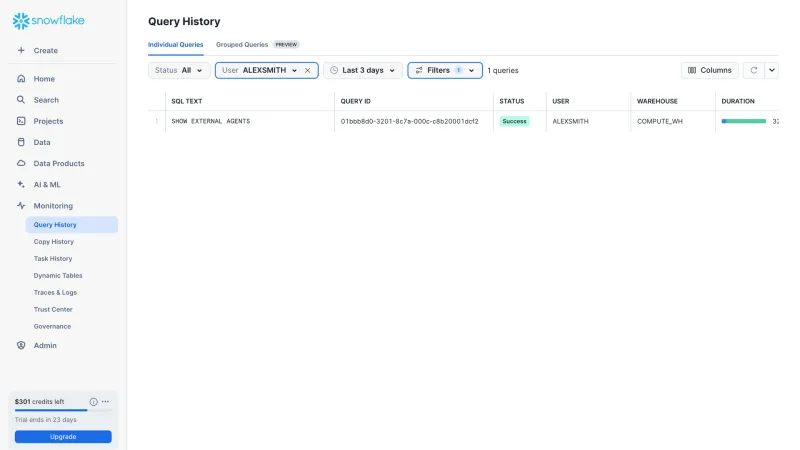Open Copy History in sidebar
Viewport: 800px width, 450px height.
54,241
